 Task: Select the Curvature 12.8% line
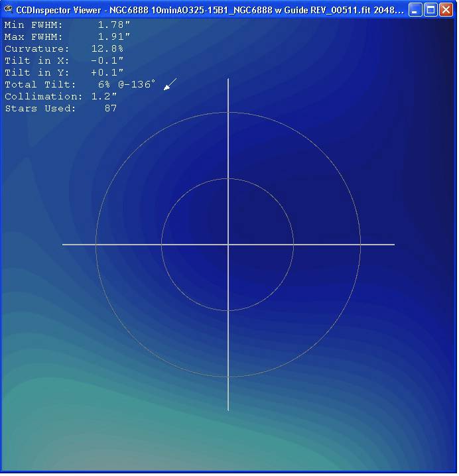coord(64,48)
